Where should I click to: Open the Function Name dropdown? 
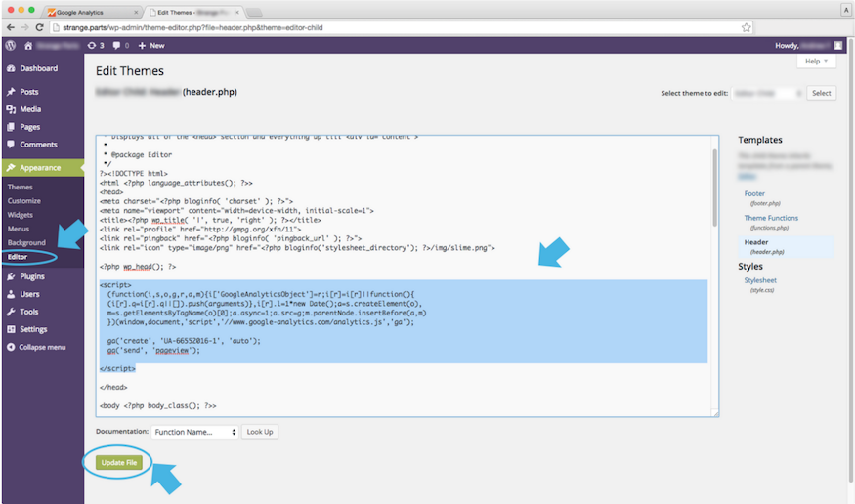[194, 432]
